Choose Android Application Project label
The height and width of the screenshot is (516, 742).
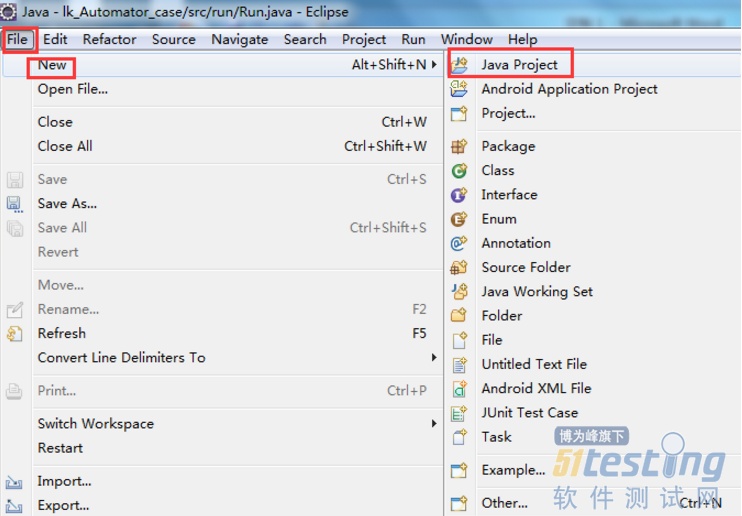coord(570,89)
